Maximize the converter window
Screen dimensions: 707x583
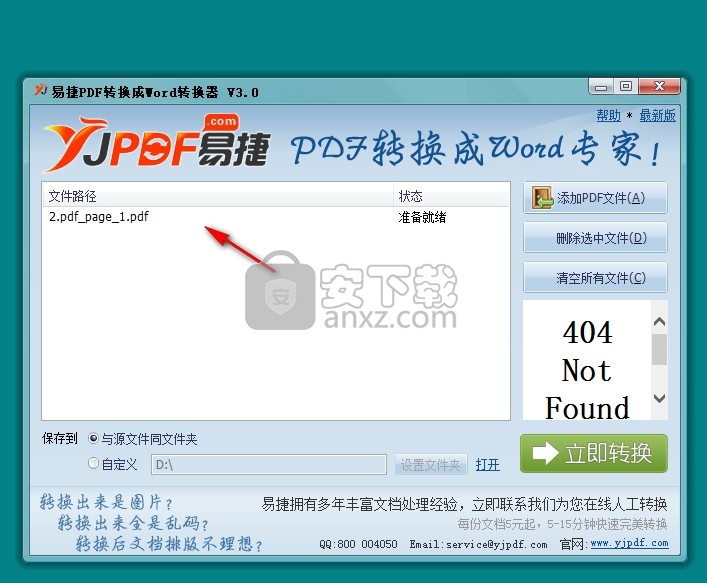point(626,87)
